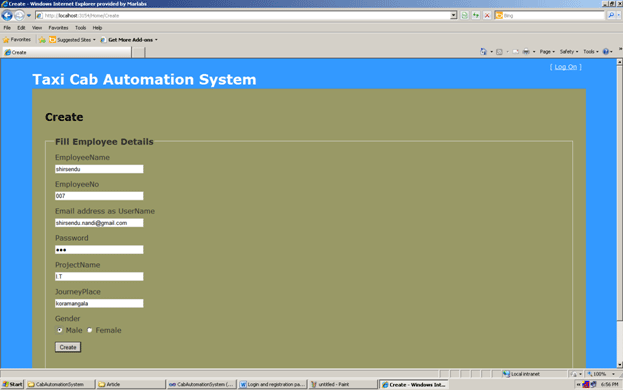This screenshot has height=390, width=623.
Task: Click the Start button on taskbar
Action: pos(12,384)
